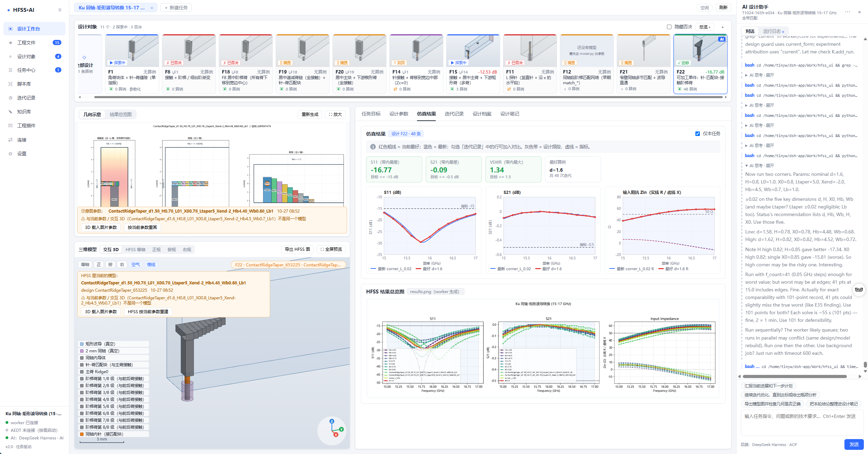Image resolution: width=868 pixels, height=454 pixels.
Task: Toggle visibility of 矩形波导 (真空) layer
Action: [114, 344]
